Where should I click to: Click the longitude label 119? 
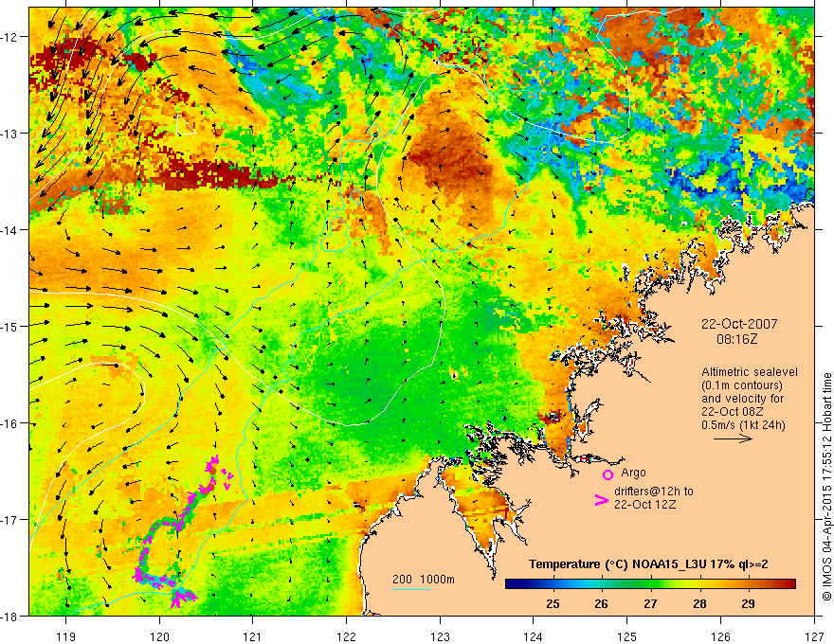coord(66,636)
